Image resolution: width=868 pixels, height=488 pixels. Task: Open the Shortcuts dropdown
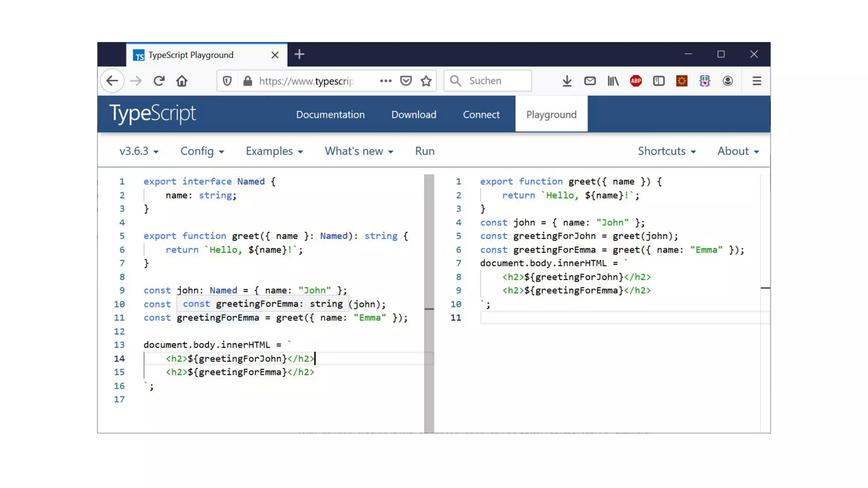tap(667, 151)
